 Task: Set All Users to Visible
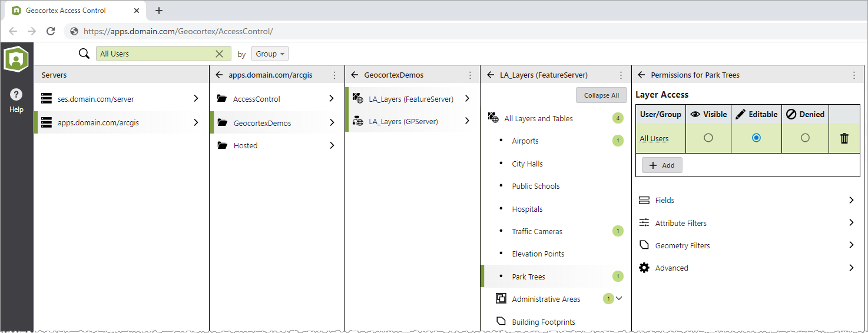click(708, 138)
